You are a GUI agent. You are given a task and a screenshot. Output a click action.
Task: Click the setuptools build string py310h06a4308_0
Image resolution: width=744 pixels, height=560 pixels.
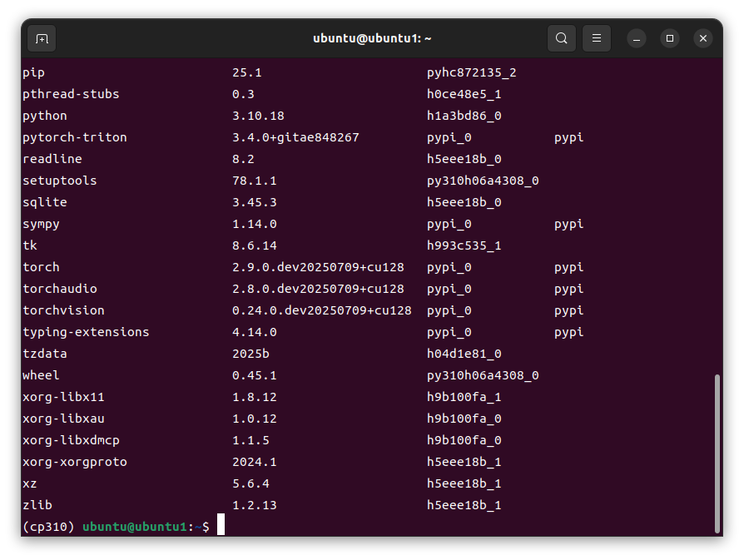483,181
